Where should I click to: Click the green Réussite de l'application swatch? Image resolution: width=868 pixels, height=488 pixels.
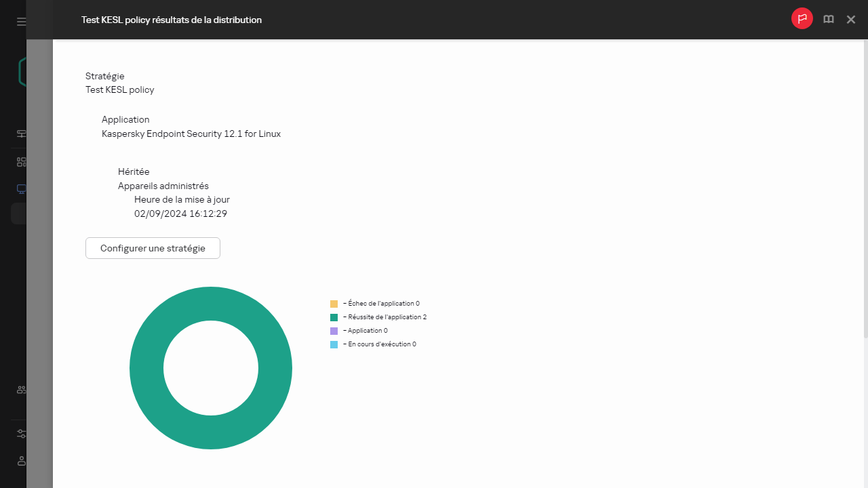click(334, 317)
